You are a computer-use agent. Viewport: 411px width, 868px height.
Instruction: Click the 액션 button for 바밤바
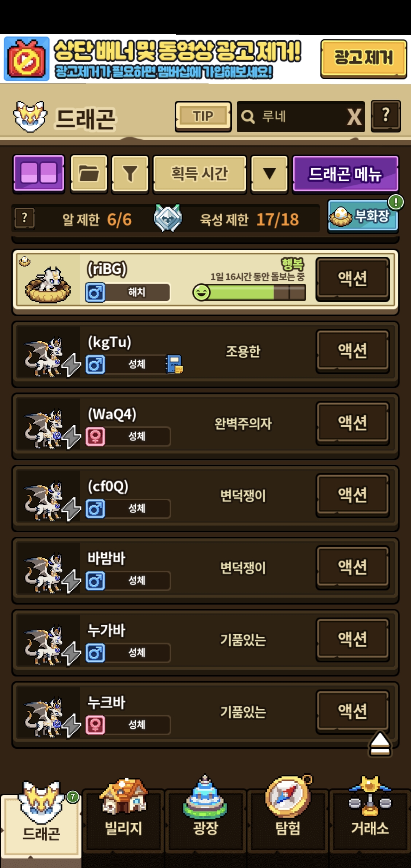352,567
